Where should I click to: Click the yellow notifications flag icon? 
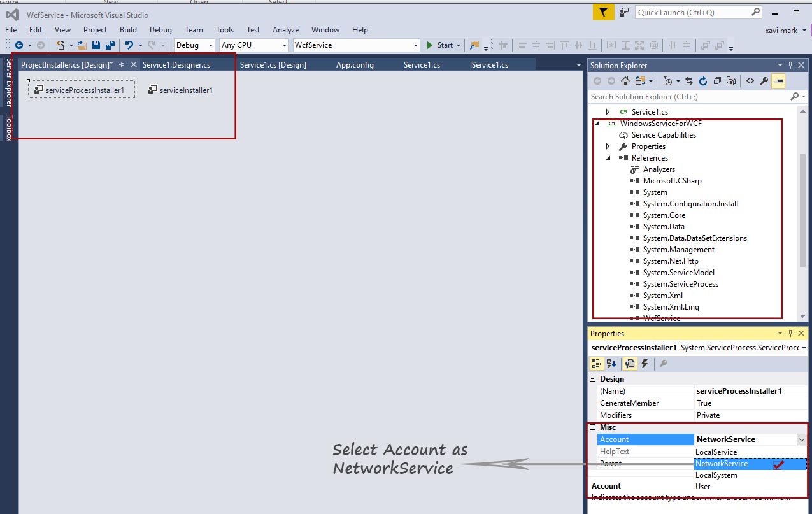tap(602, 12)
